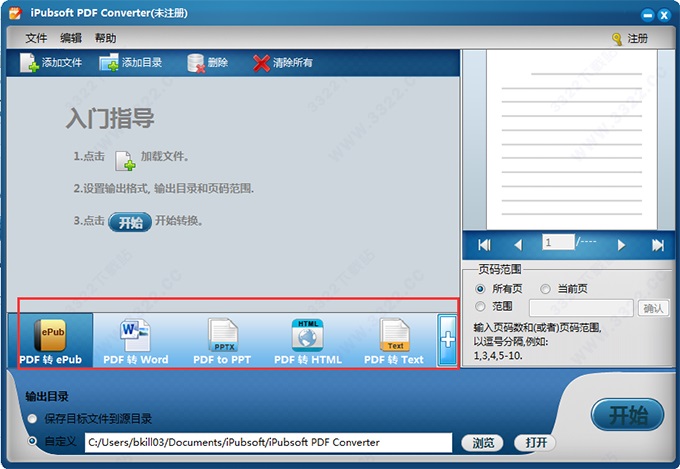Select the PDF to PPT format icon

pyautogui.click(x=222, y=335)
